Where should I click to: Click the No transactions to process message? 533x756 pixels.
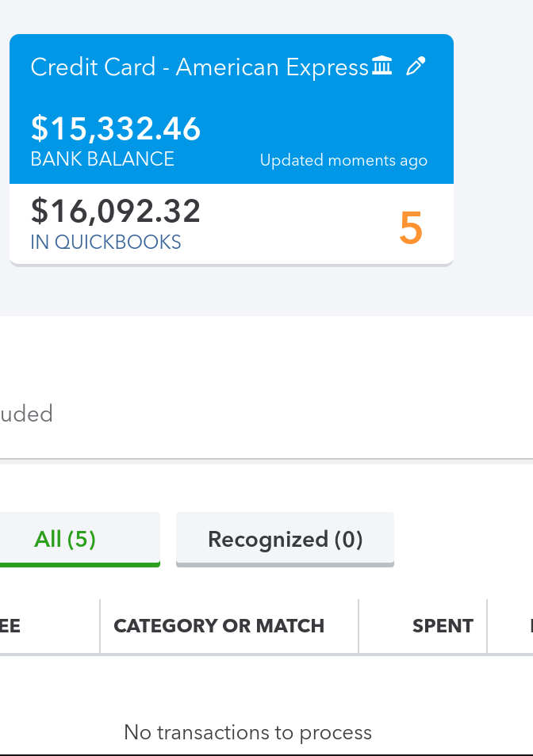(x=247, y=732)
